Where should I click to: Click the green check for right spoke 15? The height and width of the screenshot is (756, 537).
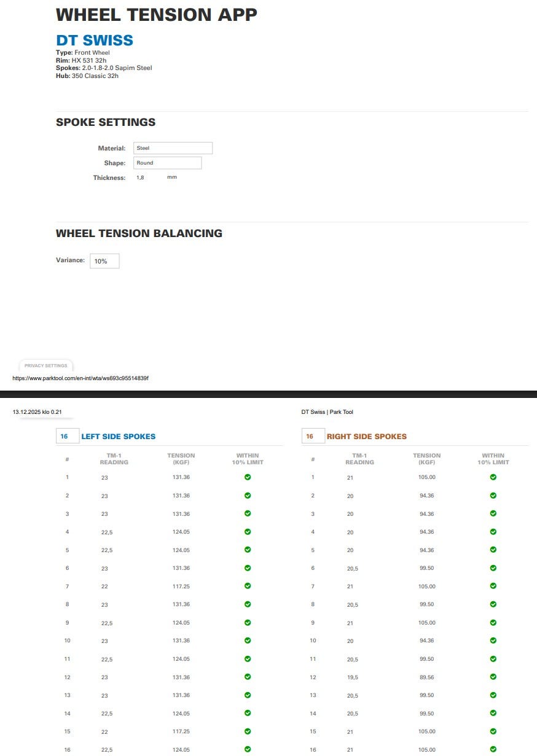coord(493,731)
